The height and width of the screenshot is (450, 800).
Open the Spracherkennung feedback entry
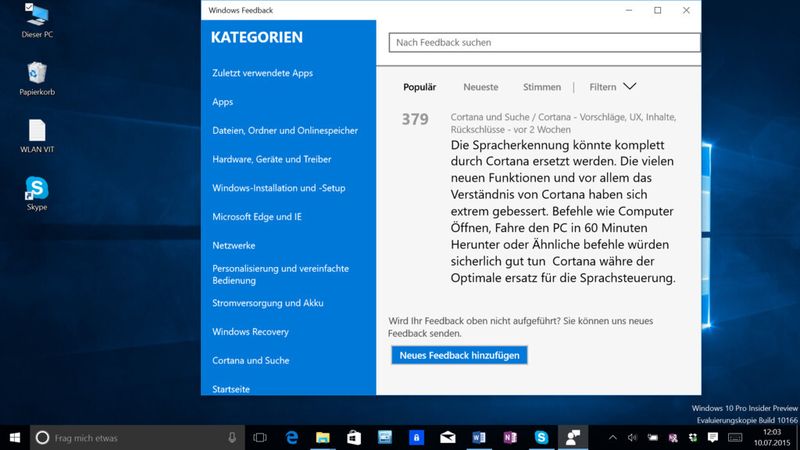(563, 211)
